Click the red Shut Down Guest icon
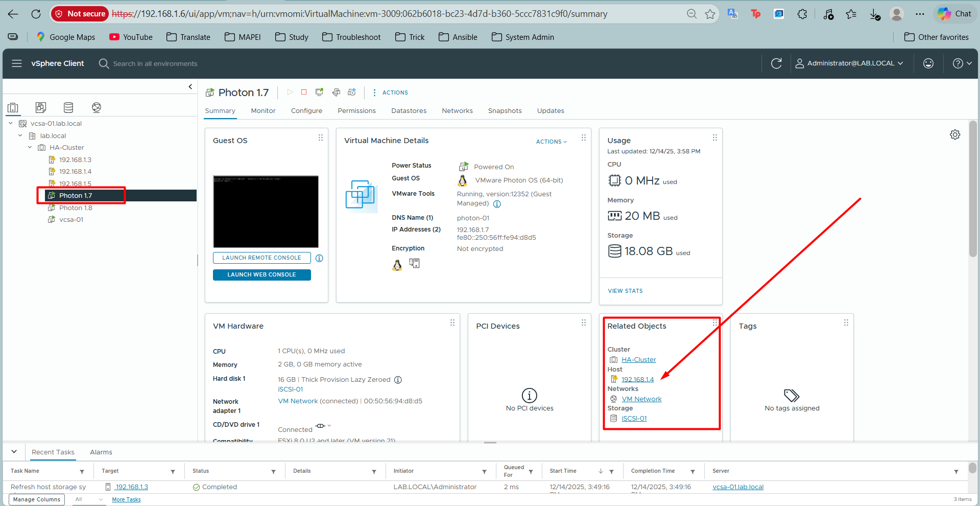The image size is (980, 506). [x=304, y=92]
